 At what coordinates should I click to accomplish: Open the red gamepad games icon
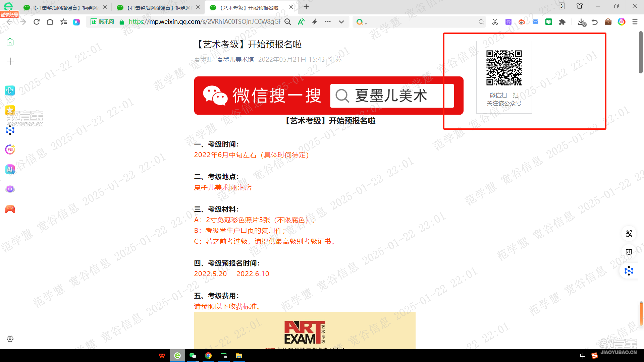point(10,209)
